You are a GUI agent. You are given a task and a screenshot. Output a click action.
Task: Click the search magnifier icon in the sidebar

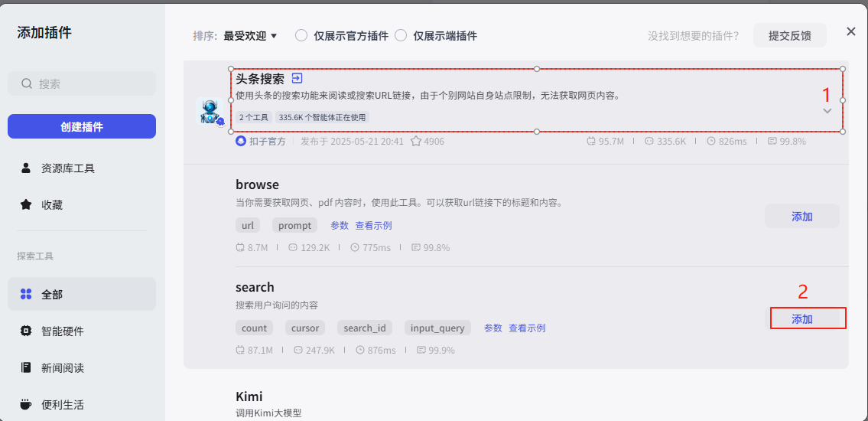click(x=26, y=83)
